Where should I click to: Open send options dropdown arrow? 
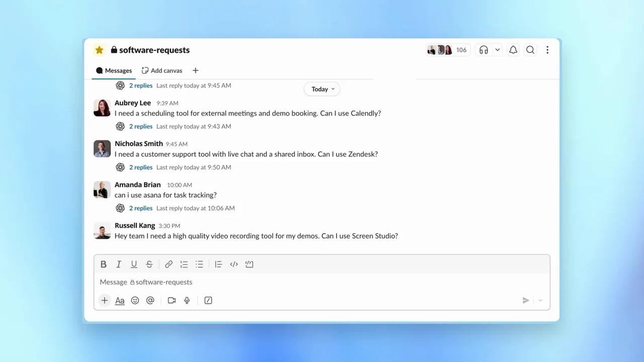[540, 300]
